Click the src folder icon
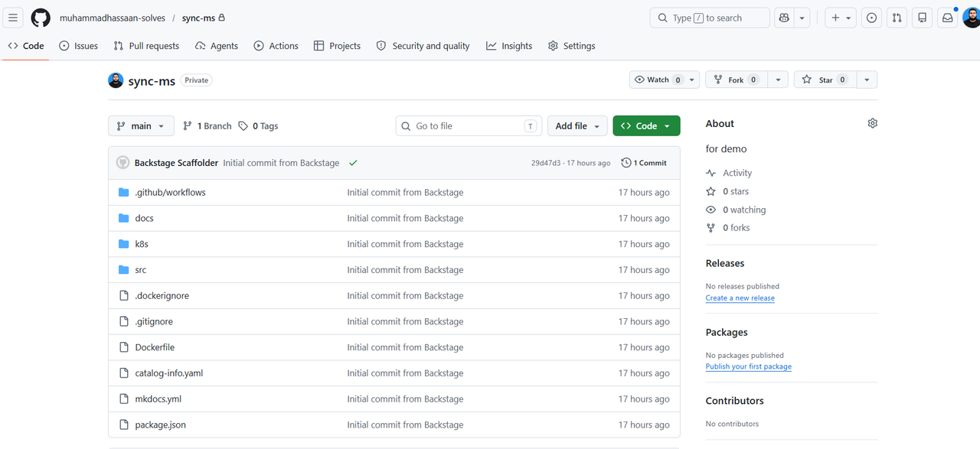This screenshot has height=449, width=980. (x=124, y=270)
